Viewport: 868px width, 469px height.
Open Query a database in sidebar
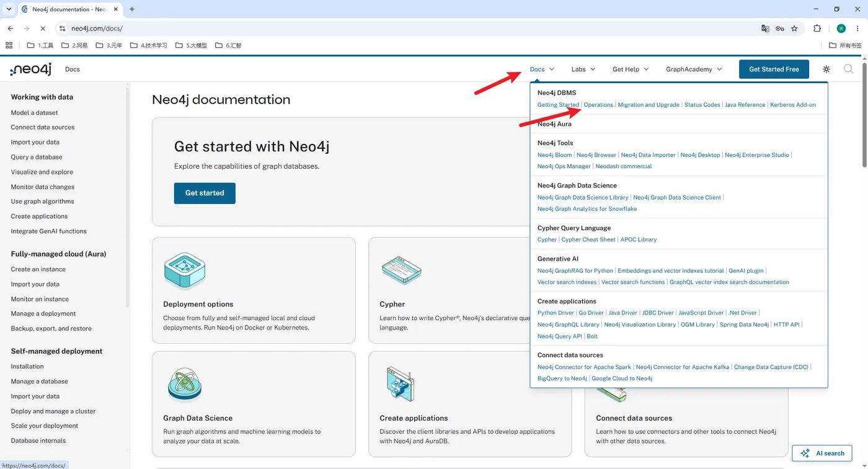pyautogui.click(x=37, y=158)
